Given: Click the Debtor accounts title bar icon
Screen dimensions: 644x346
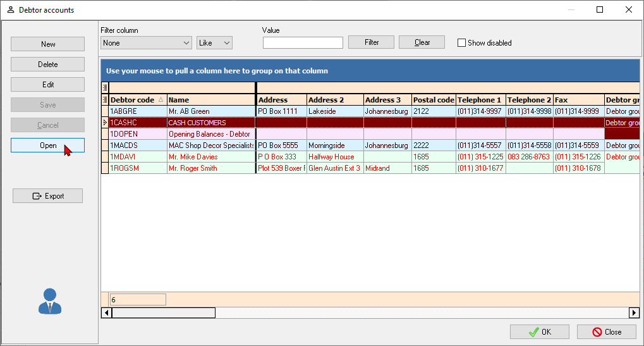Looking at the screenshot, I should click(x=11, y=10).
